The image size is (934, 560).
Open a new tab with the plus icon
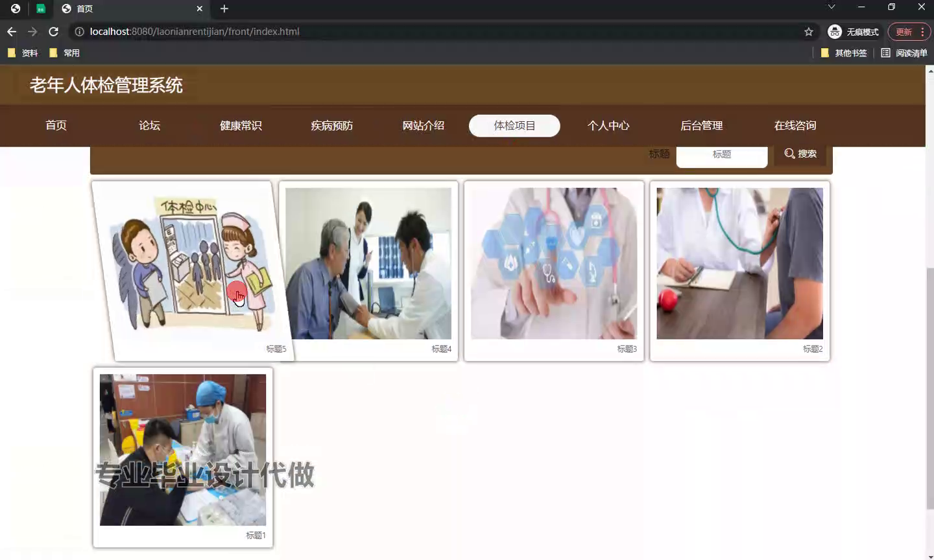coord(224,8)
